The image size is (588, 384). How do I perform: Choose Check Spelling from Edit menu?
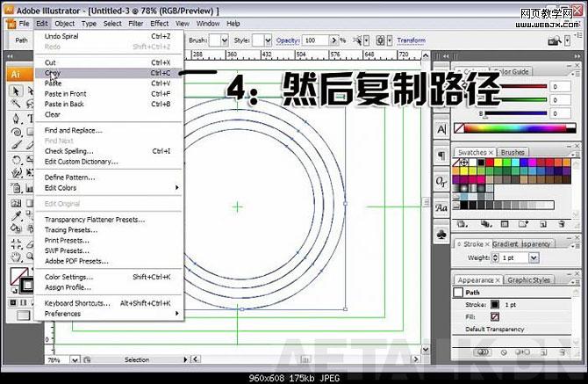[x=108, y=151]
